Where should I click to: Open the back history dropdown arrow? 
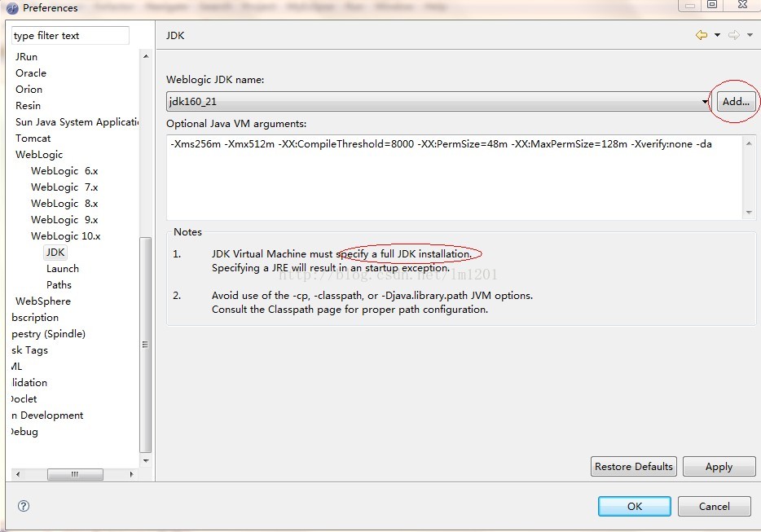coord(717,35)
